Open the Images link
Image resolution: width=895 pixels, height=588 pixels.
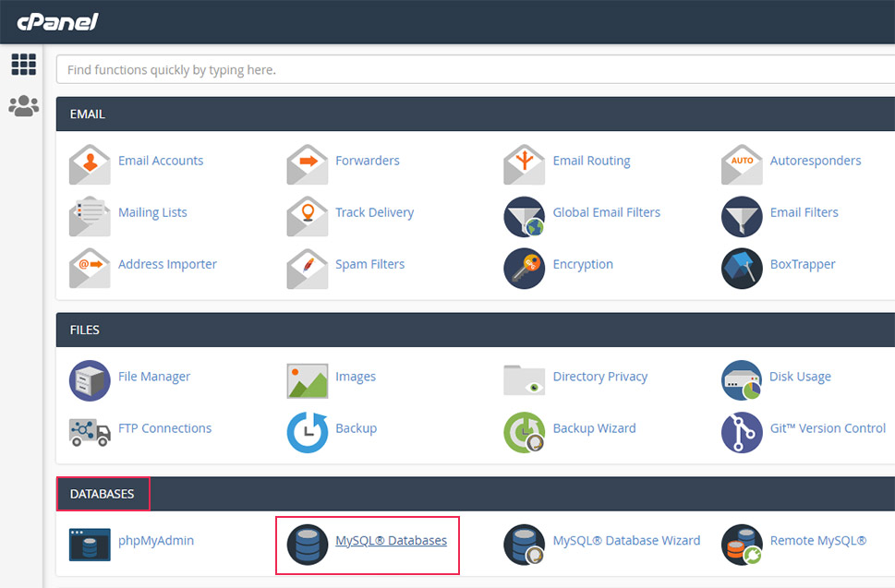click(x=356, y=377)
